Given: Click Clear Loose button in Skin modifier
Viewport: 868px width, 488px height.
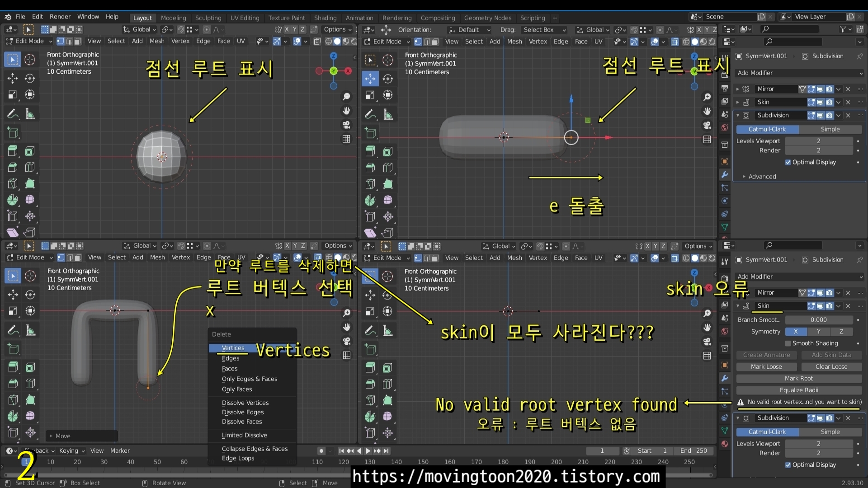Looking at the screenshot, I should [831, 367].
